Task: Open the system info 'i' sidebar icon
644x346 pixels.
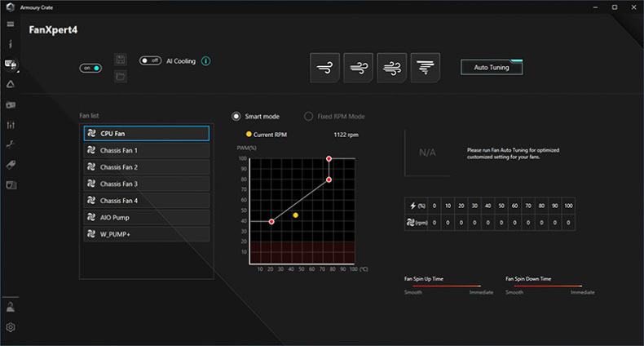Action: pyautogui.click(x=11, y=44)
